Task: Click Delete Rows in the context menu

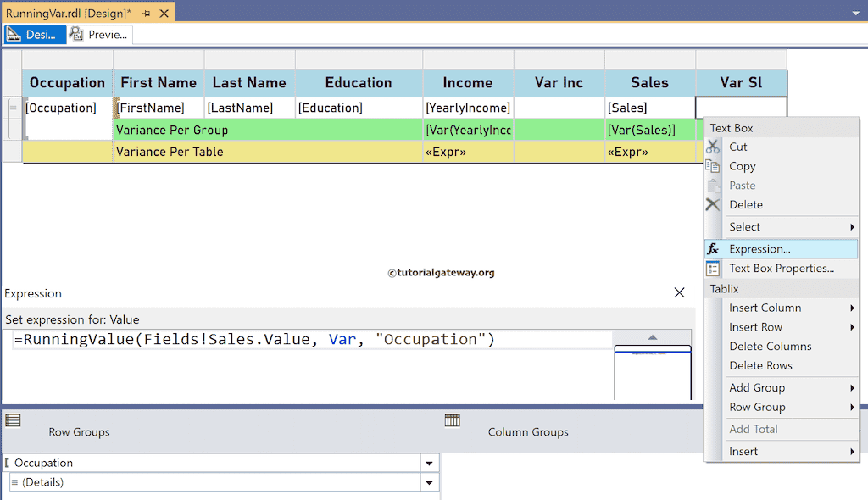Action: [x=762, y=365]
